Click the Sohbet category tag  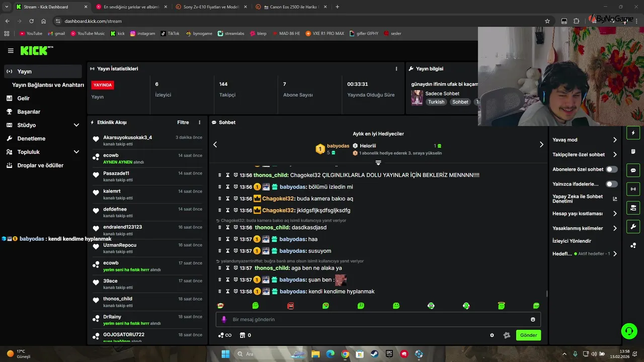[x=460, y=102]
